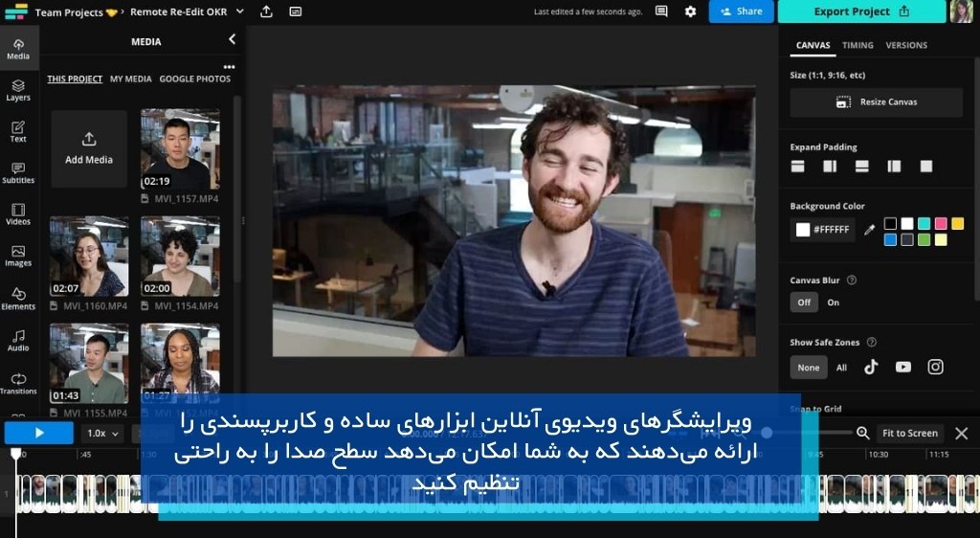Open the Audio sidebar section
980x538 pixels.
18,341
